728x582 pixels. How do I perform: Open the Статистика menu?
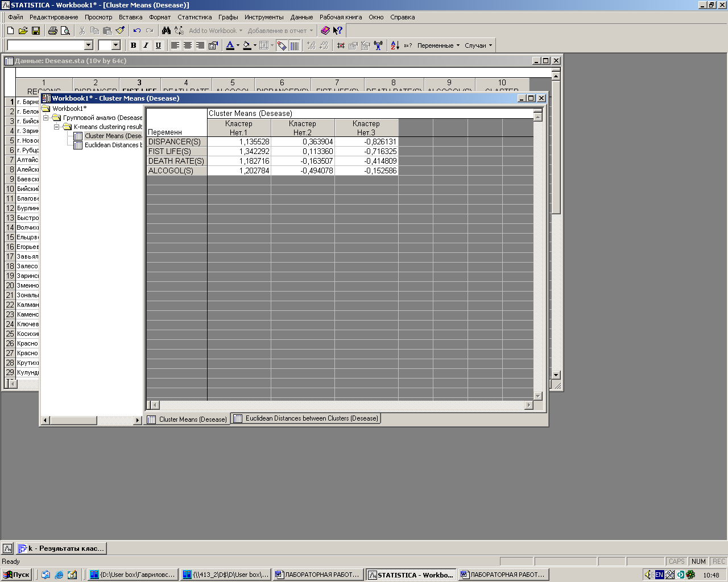(x=195, y=17)
